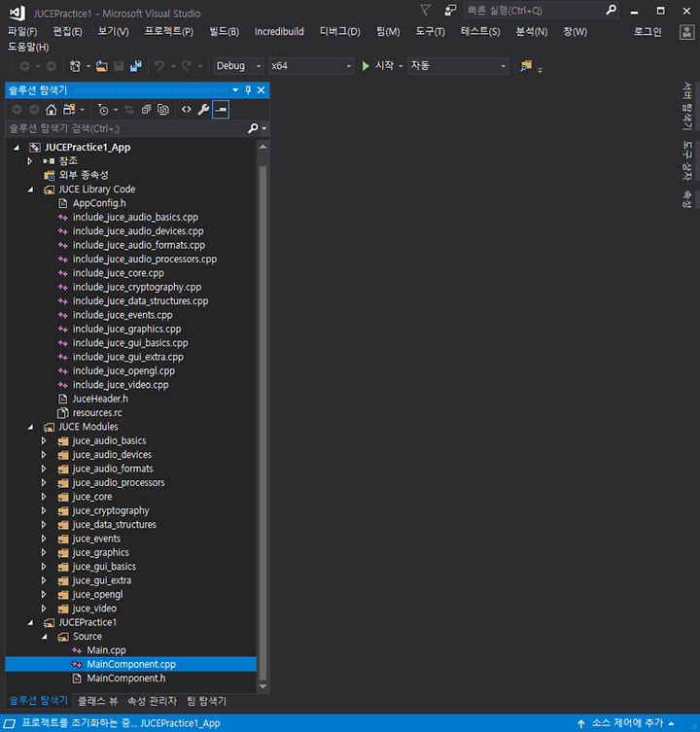Collapse the JUCE Library Code folder

coord(31,190)
